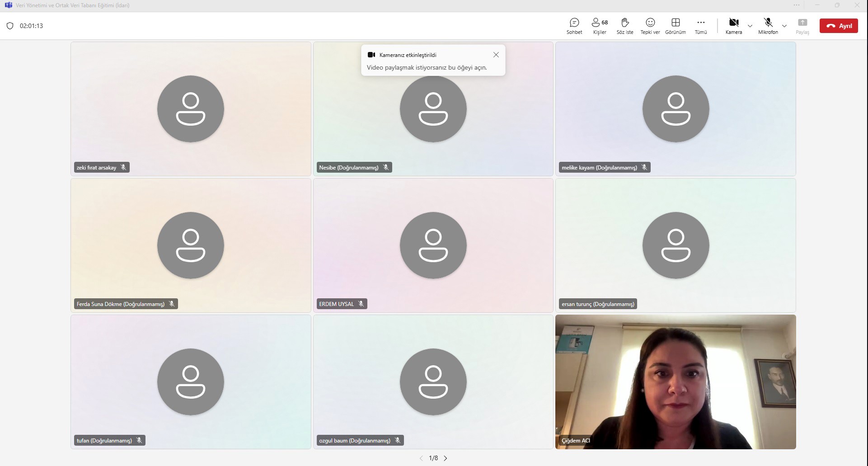
Task: Click notification text about video sharing
Action: pyautogui.click(x=427, y=68)
